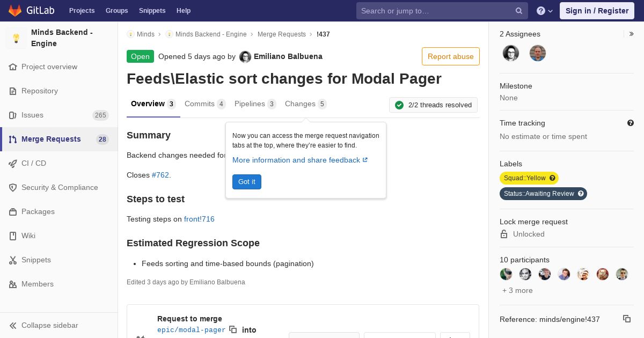Open Merge Requests in sidebar
The height and width of the screenshot is (338, 644).
click(x=59, y=139)
